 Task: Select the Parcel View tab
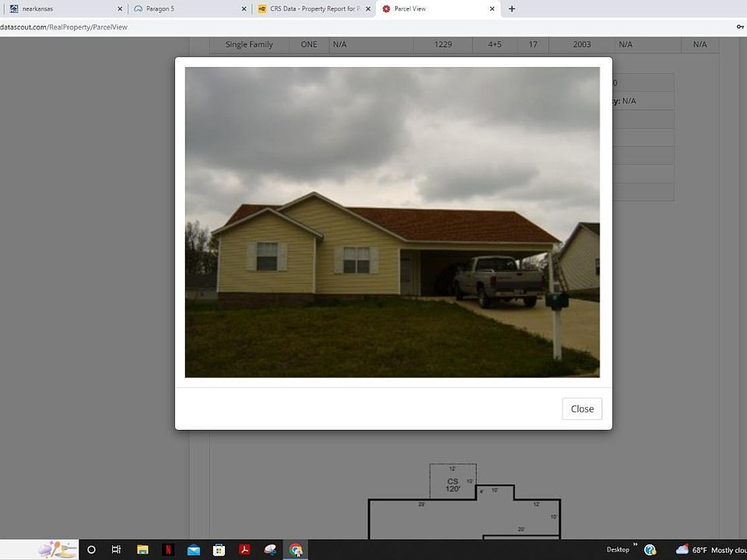click(x=437, y=9)
